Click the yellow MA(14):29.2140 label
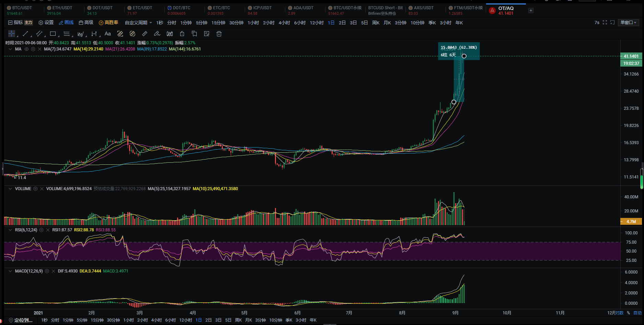The width and height of the screenshot is (644, 325). [88, 49]
